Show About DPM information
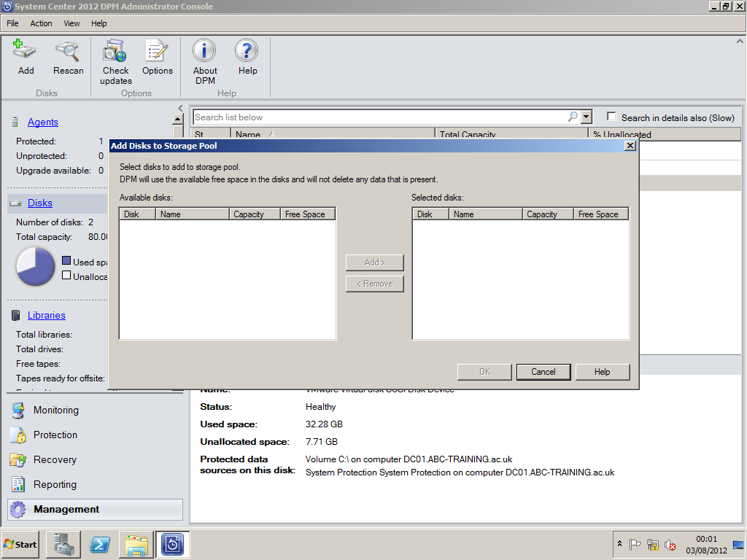 click(x=204, y=50)
